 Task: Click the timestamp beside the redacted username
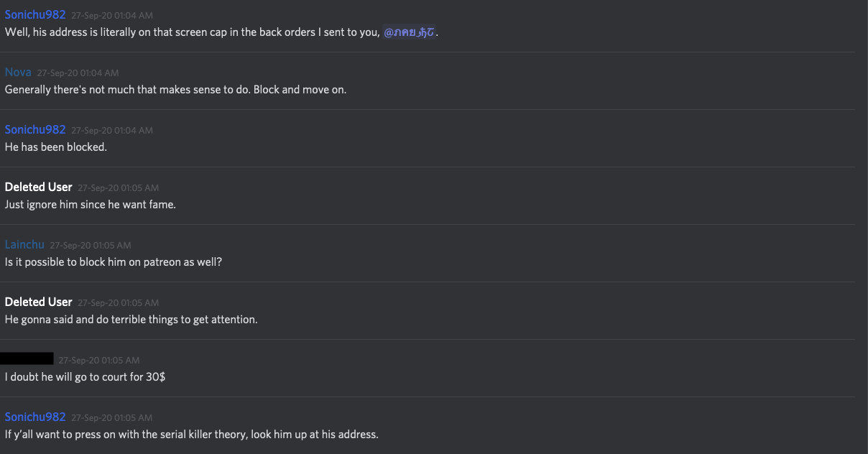point(99,360)
